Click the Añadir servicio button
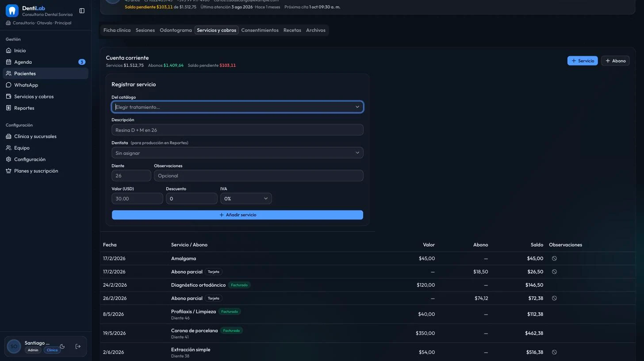The image size is (644, 361). click(238, 215)
